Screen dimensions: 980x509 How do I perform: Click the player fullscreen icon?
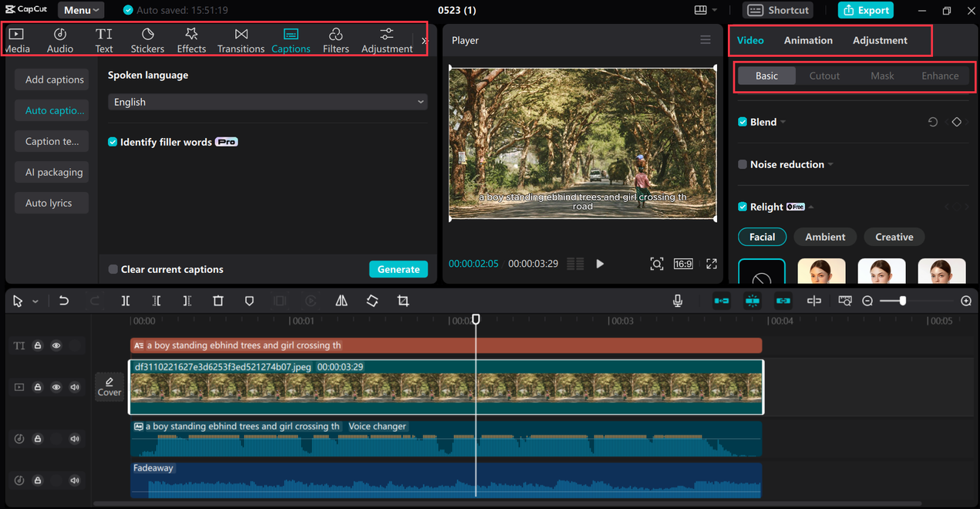click(x=712, y=264)
